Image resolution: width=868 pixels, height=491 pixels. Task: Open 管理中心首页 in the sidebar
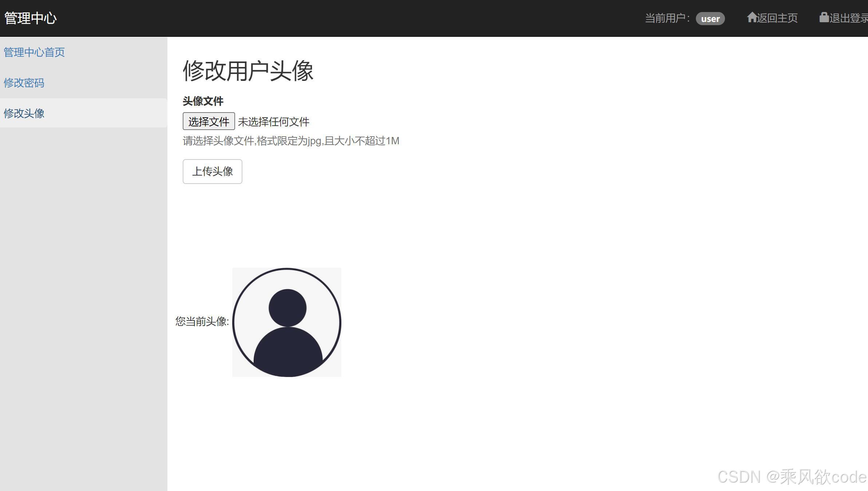pyautogui.click(x=34, y=52)
